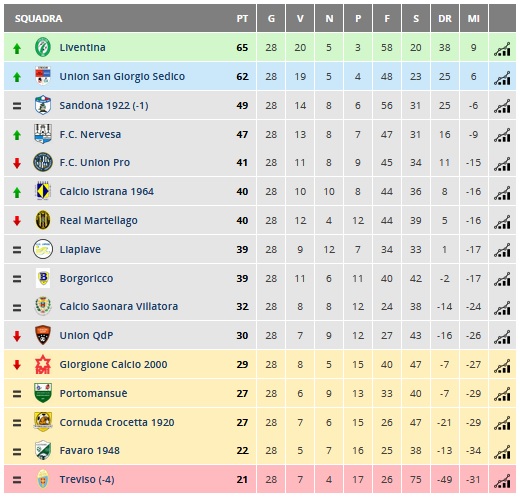Open the Favaro 1948 team link

[x=89, y=451]
